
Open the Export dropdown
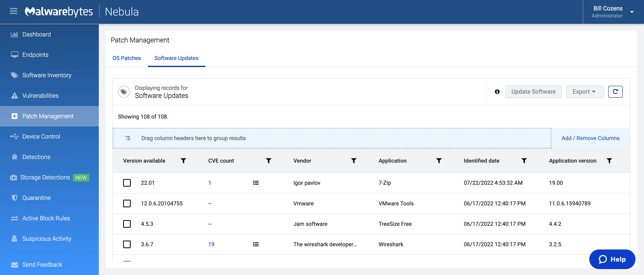(x=585, y=92)
